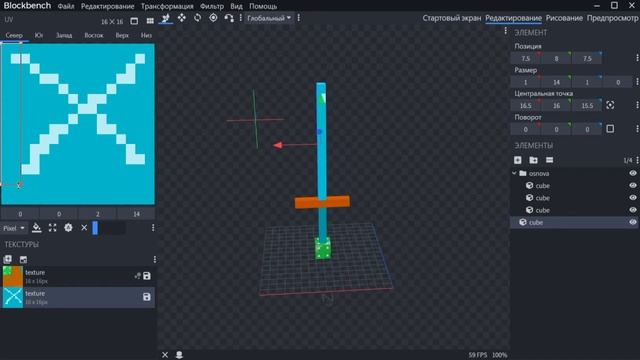Click the UV field showing 14
The image size is (640, 360).
coord(136,213)
